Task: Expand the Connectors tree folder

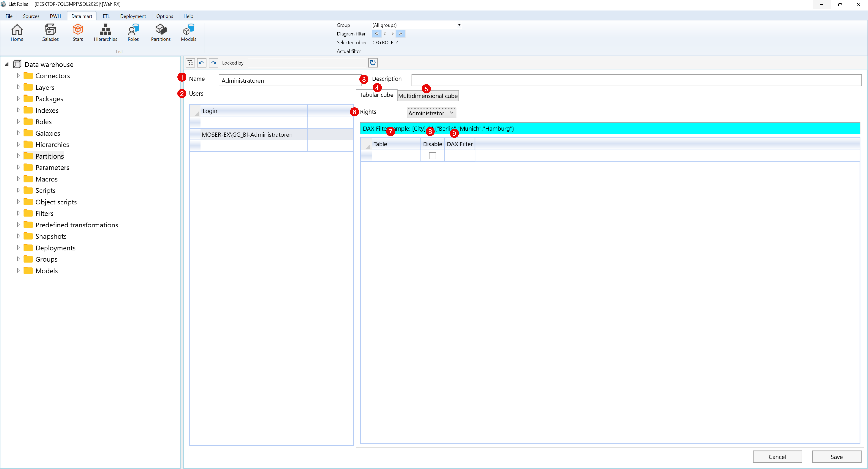Action: click(x=18, y=76)
